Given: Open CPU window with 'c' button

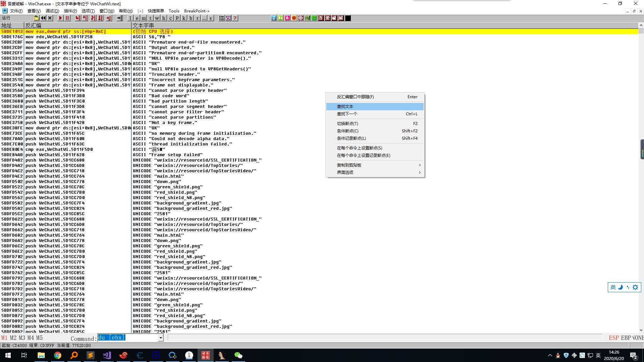Looking at the screenshot, I should (x=170, y=18).
